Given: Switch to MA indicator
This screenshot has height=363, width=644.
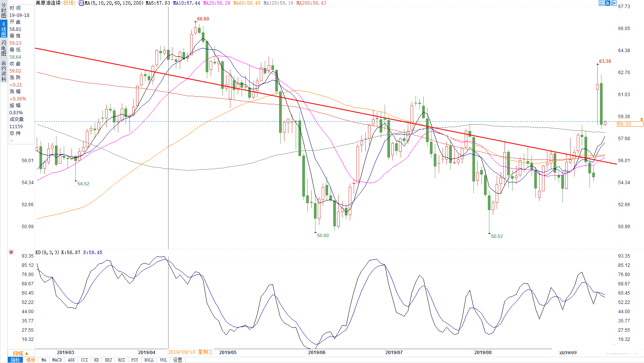Looking at the screenshot, I should (x=44, y=360).
